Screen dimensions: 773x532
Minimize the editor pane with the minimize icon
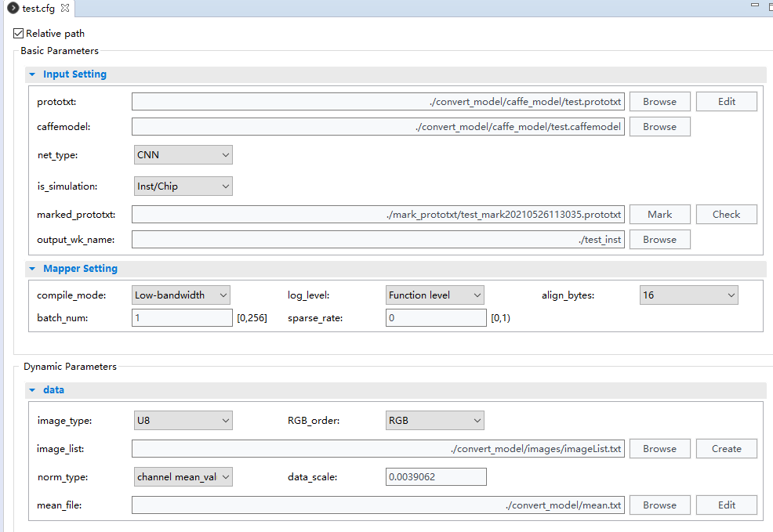tap(755, 5)
